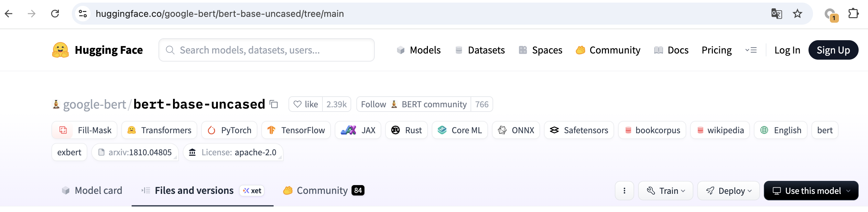Open the Use this model dropdown
Image resolution: width=868 pixels, height=212 pixels.
(811, 191)
